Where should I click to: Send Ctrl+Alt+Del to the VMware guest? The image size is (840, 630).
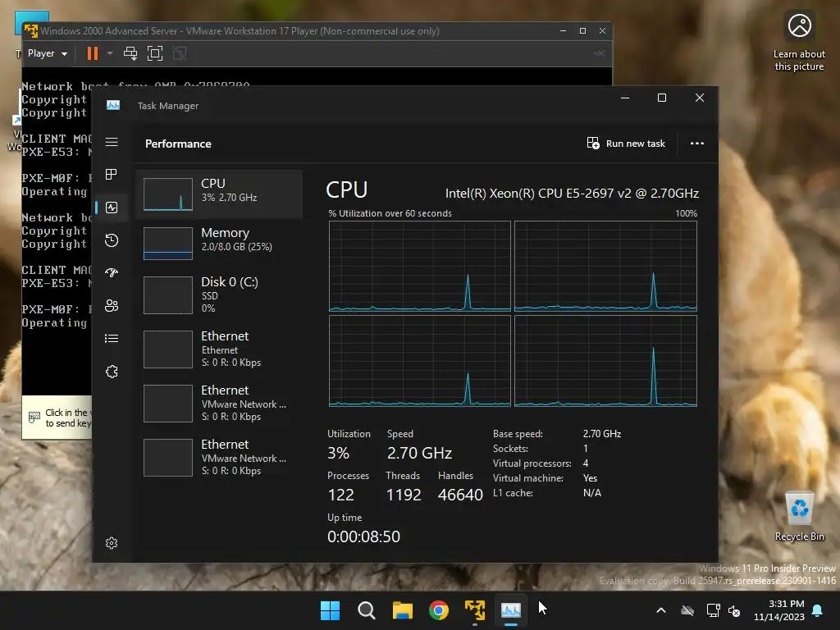tap(130, 53)
